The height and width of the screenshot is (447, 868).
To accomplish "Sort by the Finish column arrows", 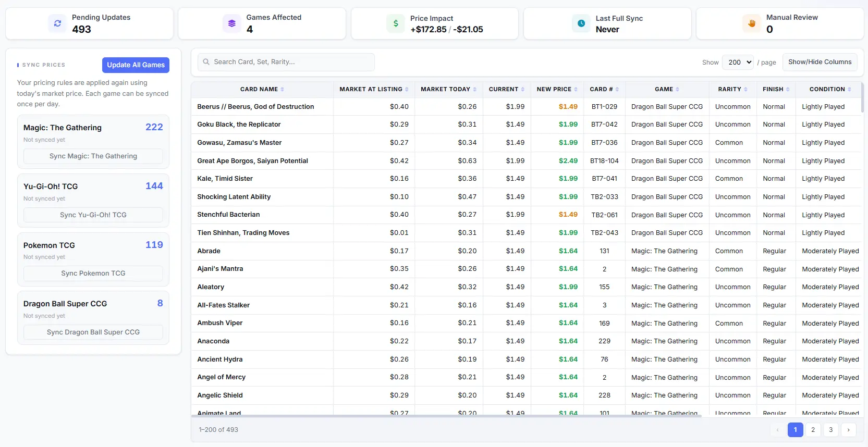I will pos(788,90).
